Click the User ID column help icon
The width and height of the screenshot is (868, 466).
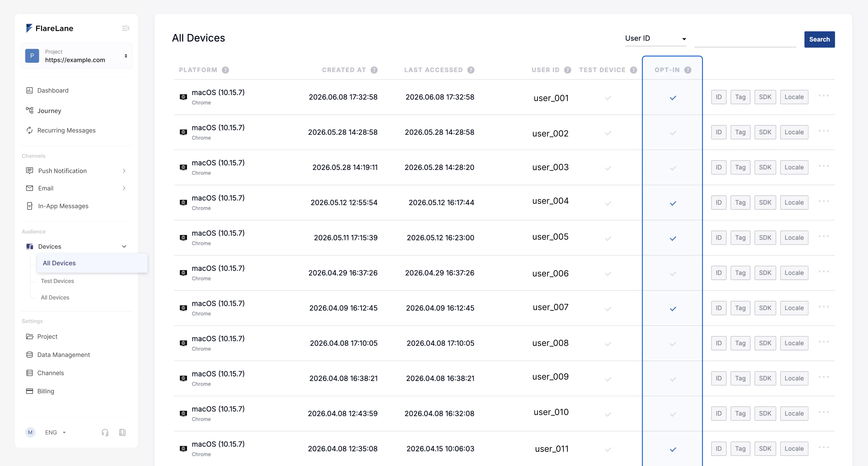point(568,70)
